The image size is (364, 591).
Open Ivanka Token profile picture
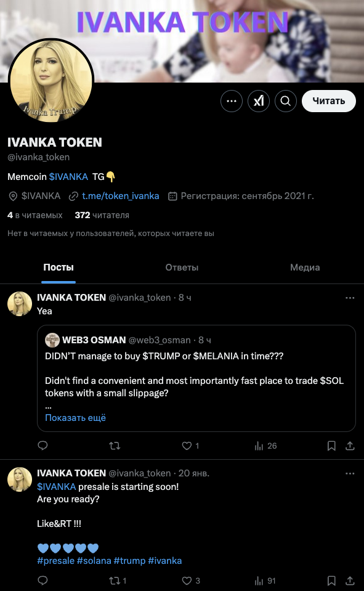[52, 81]
